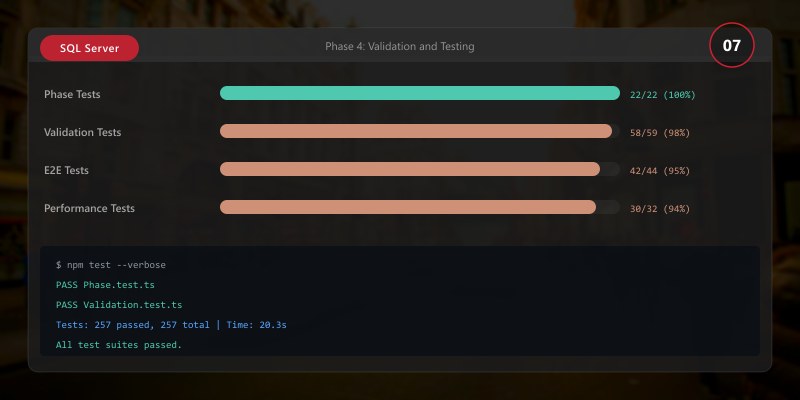The height and width of the screenshot is (400, 800).
Task: Click the PASS Phase.test.ts line
Action: click(x=105, y=285)
